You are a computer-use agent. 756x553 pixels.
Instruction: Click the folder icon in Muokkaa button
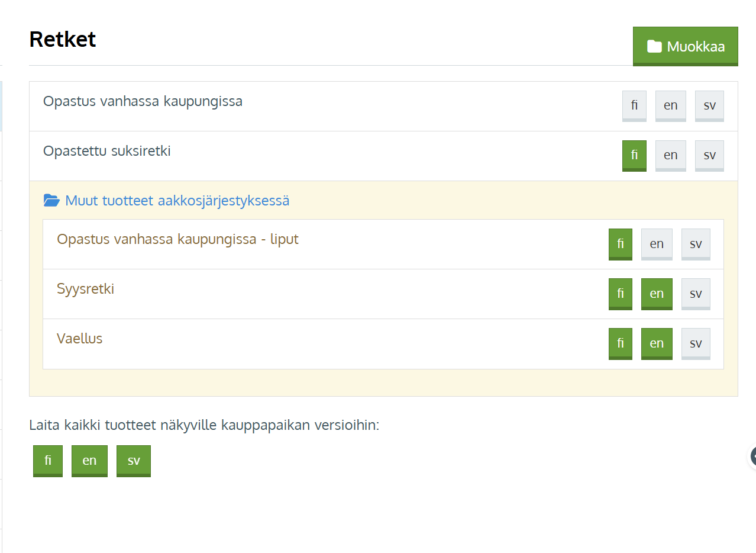654,46
